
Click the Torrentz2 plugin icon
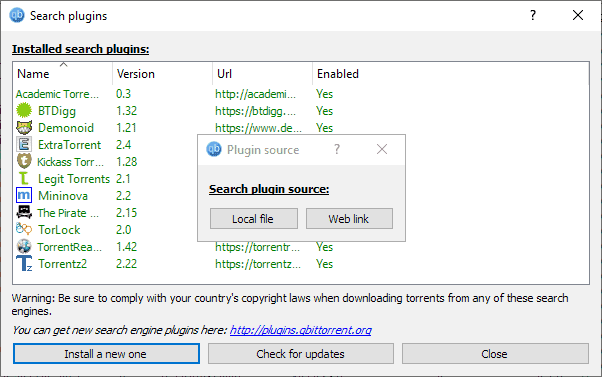24,263
